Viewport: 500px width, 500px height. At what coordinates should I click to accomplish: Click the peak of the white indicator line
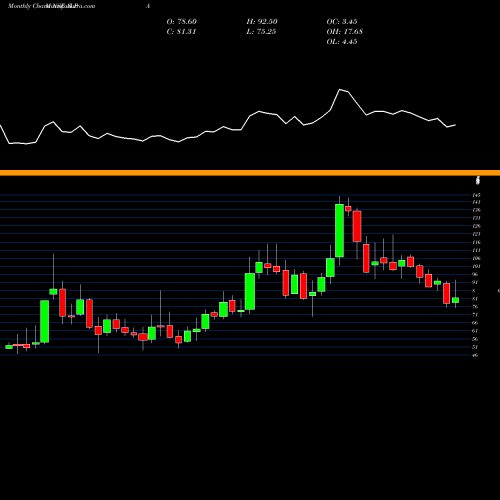[x=340, y=89]
